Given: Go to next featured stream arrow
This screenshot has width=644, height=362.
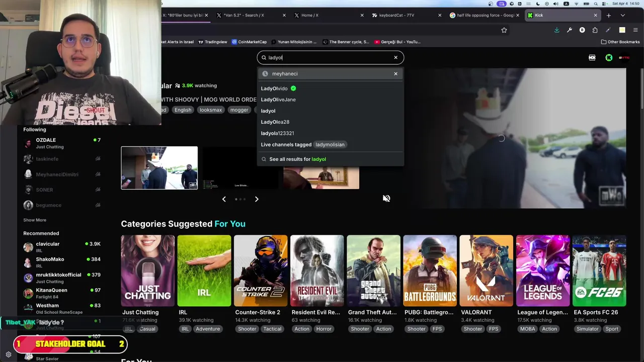Looking at the screenshot, I should tap(257, 199).
